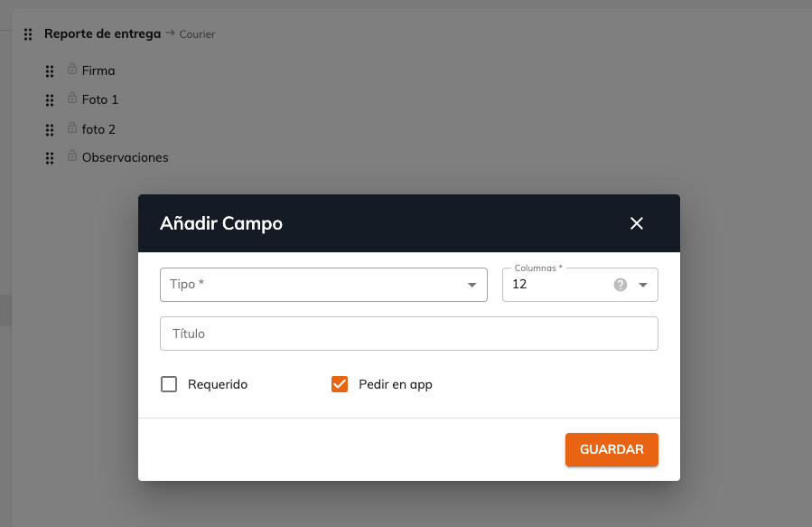The width and height of the screenshot is (812, 527).
Task: Click the Courier label
Action: pos(197,34)
